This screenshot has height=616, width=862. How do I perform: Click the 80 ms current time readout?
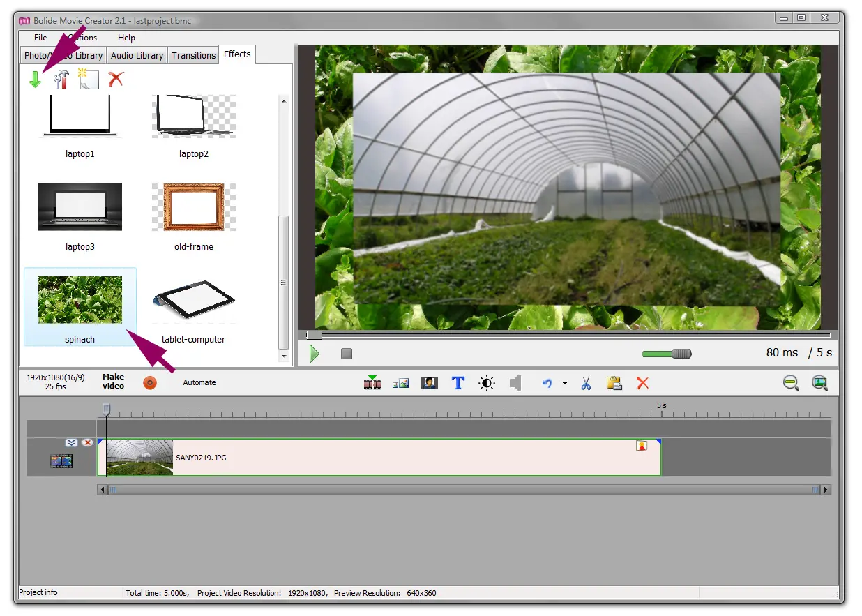782,353
